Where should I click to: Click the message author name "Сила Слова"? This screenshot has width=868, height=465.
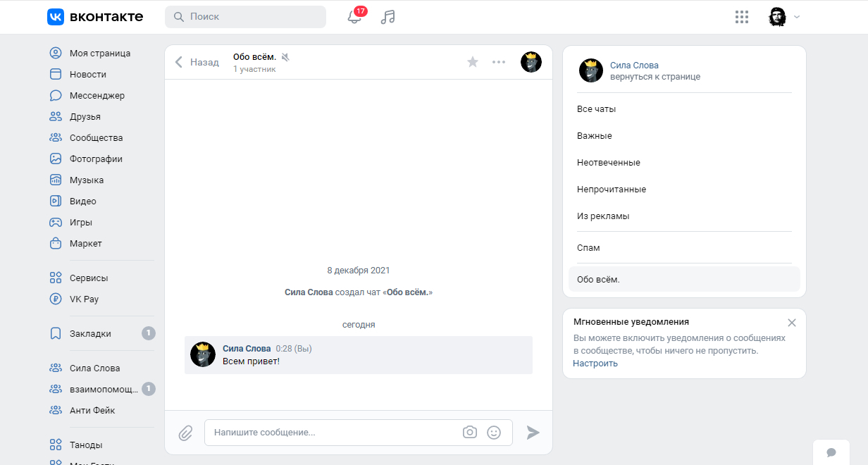(x=247, y=349)
